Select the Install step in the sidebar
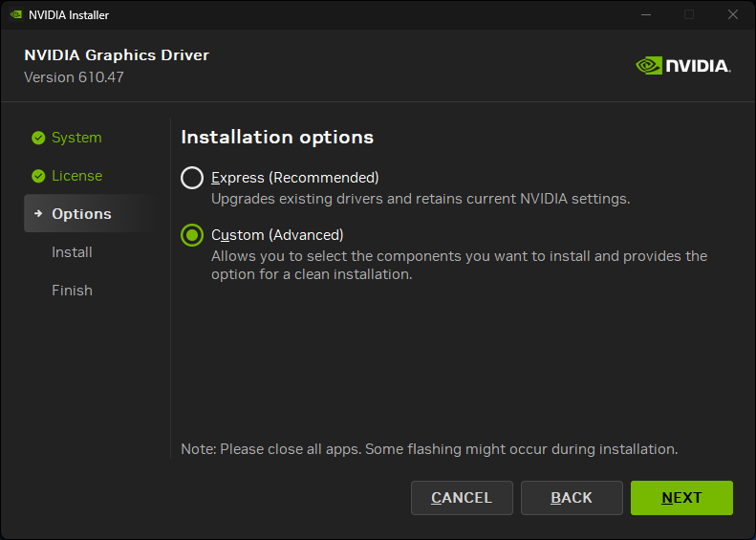756x540 pixels. 72,252
